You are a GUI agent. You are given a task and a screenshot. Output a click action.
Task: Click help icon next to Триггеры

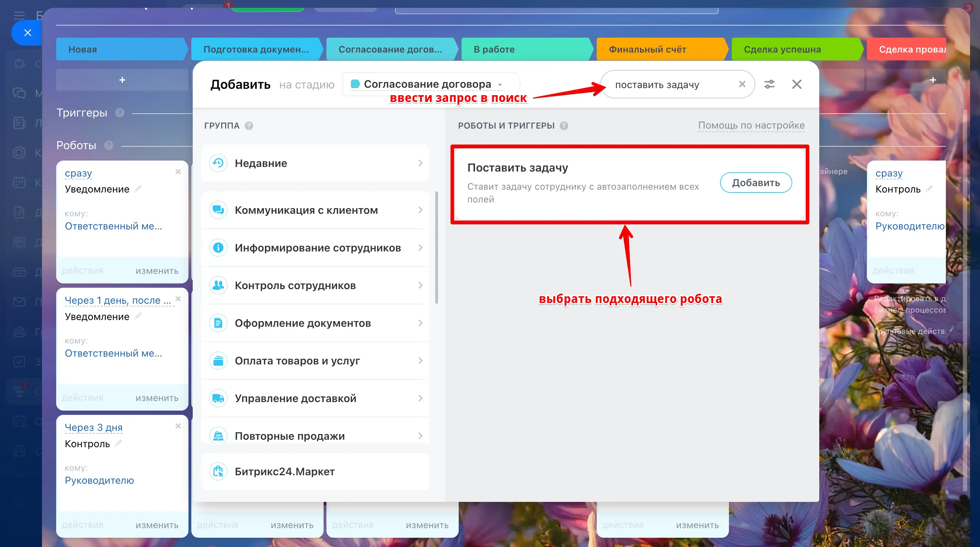pyautogui.click(x=120, y=113)
